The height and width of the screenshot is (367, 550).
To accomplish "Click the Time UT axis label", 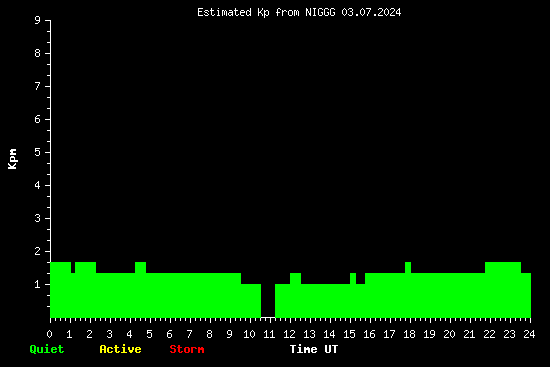I will click(x=314, y=349).
